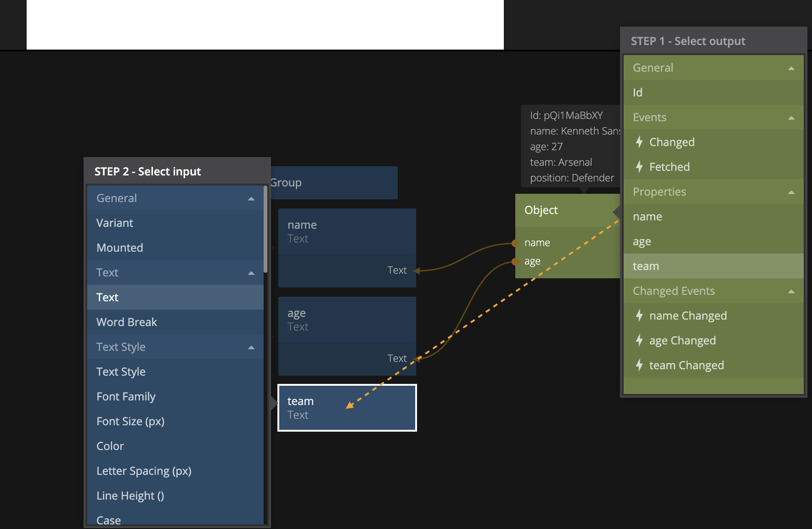Click lightning icon for name Changed
Viewport: 812px width, 529px height.
pos(639,315)
